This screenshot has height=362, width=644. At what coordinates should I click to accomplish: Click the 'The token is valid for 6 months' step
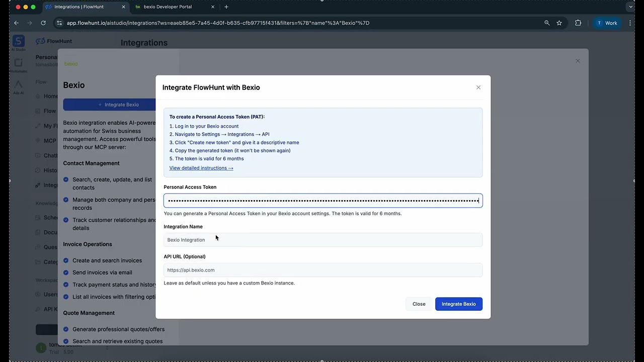(209, 158)
